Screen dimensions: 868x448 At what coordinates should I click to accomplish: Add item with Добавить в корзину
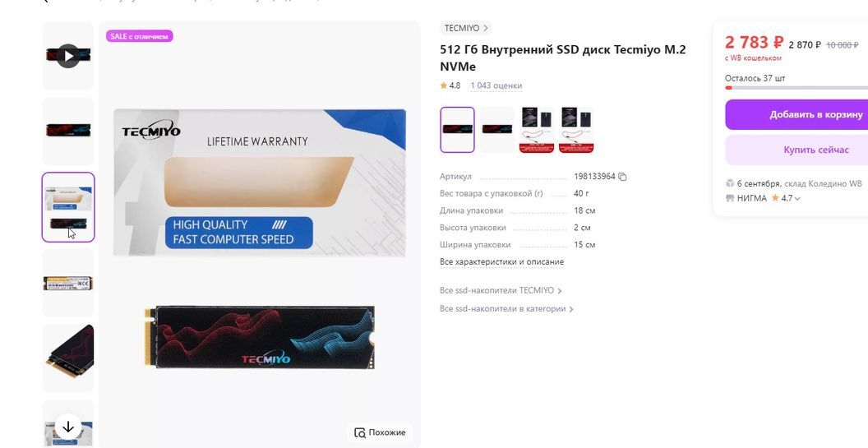point(796,114)
